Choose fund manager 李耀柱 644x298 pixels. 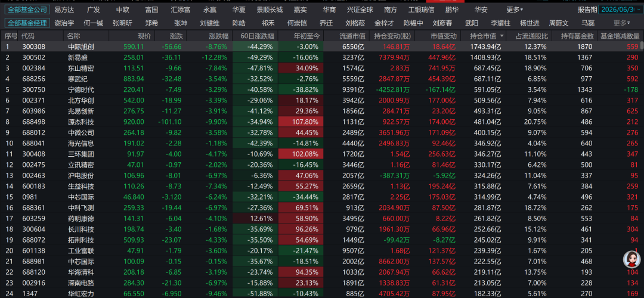[x=501, y=23]
